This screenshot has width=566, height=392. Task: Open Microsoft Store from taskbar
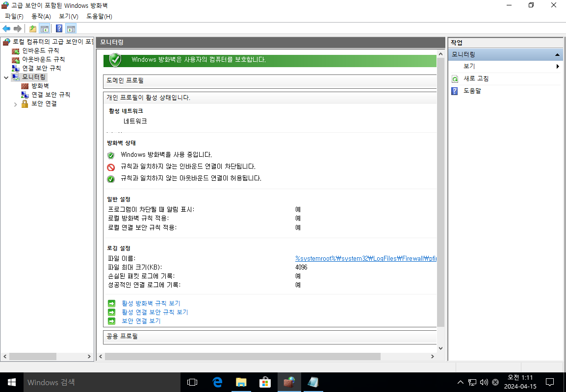(x=265, y=382)
